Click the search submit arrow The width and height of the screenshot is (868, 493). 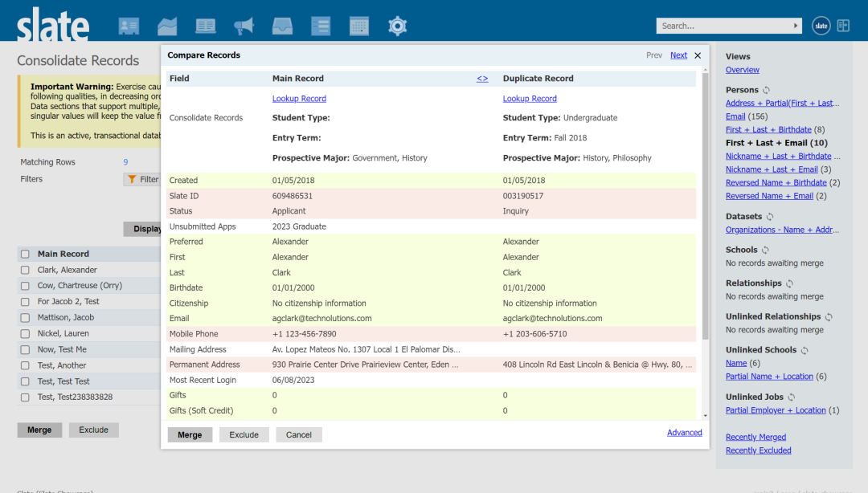coord(796,26)
